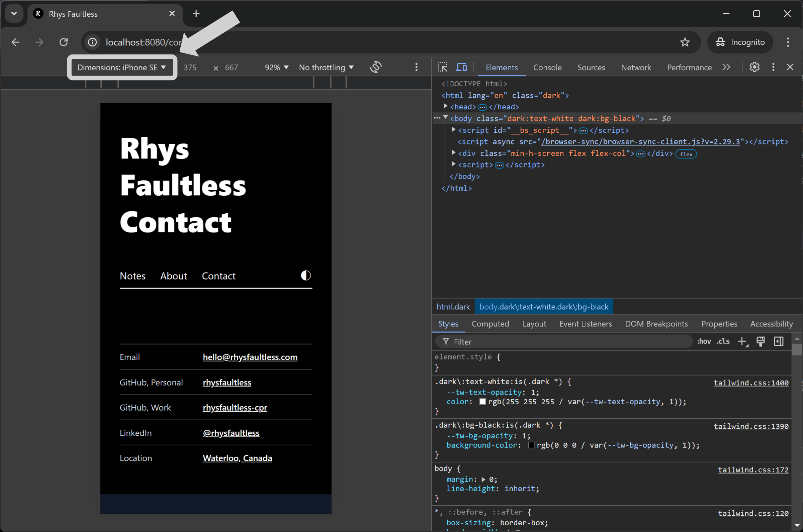Expand the head element
The image size is (803, 532).
pos(445,107)
